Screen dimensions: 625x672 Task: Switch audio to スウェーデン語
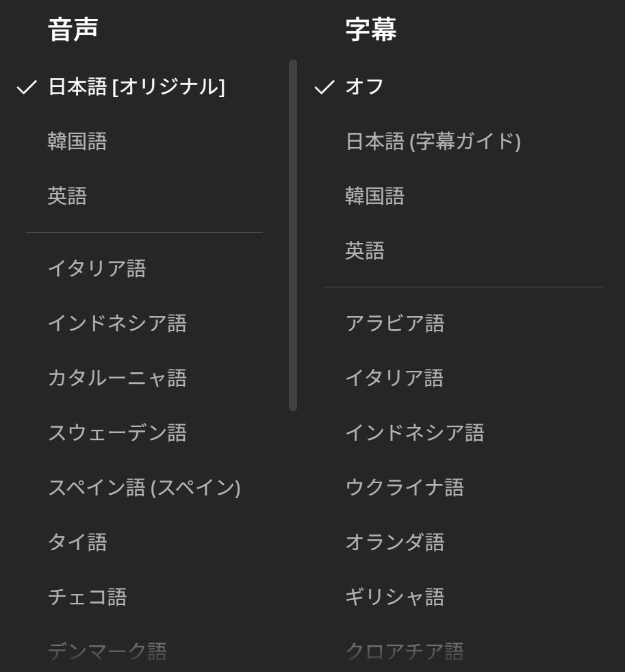(117, 432)
